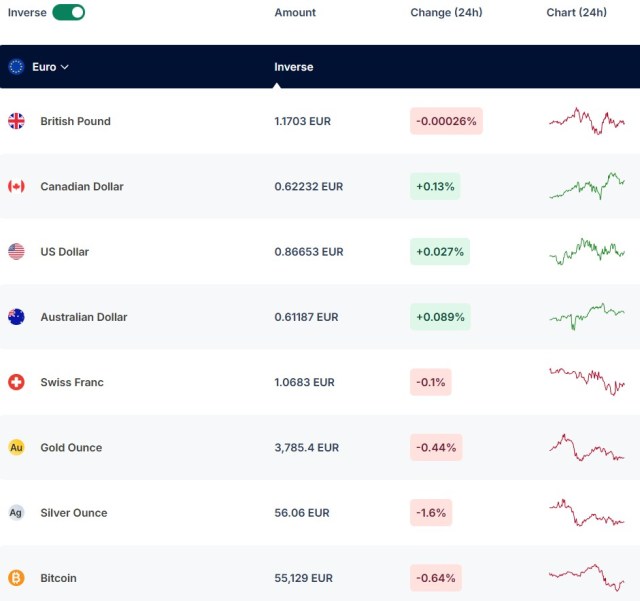Click the Canadian Dollar +0.13% change badge

pyautogui.click(x=435, y=186)
